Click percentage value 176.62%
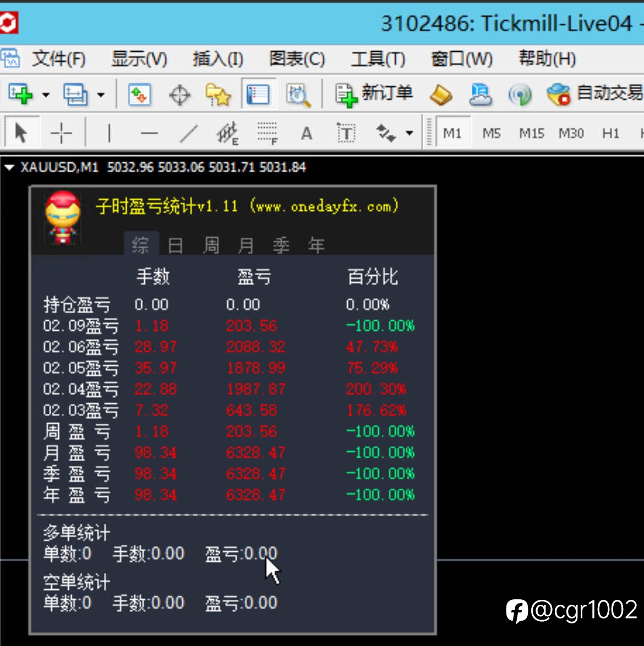 [x=376, y=410]
